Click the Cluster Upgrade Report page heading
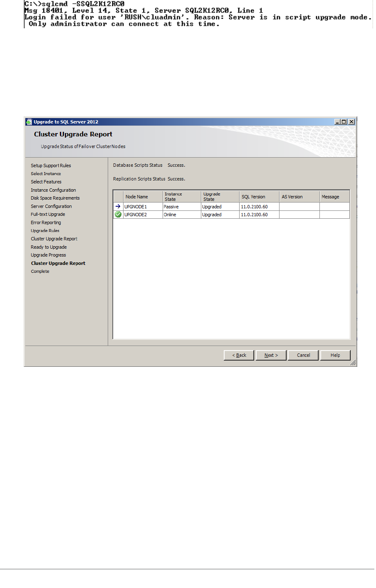Screen dimensions: 376x588 click(73, 134)
